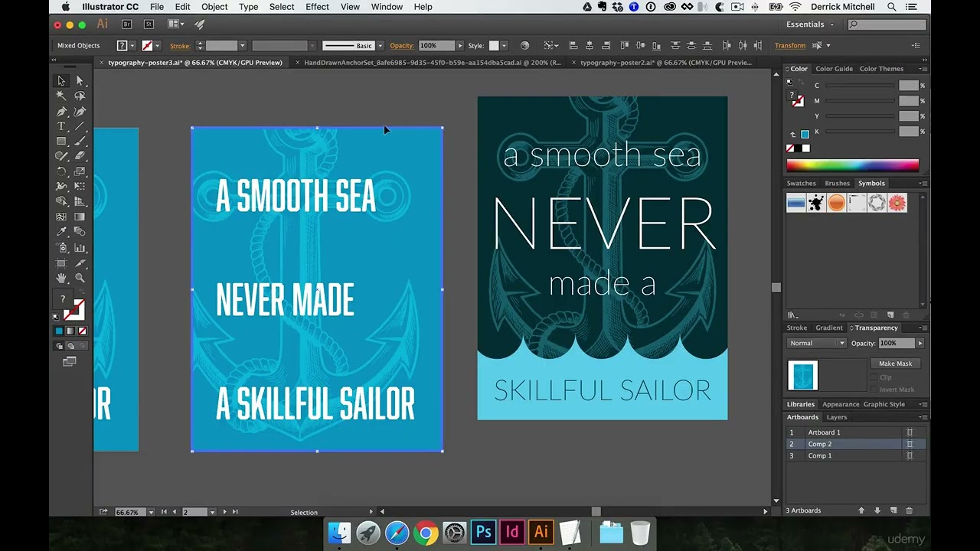Open the Artboards panel options menu

tap(923, 417)
